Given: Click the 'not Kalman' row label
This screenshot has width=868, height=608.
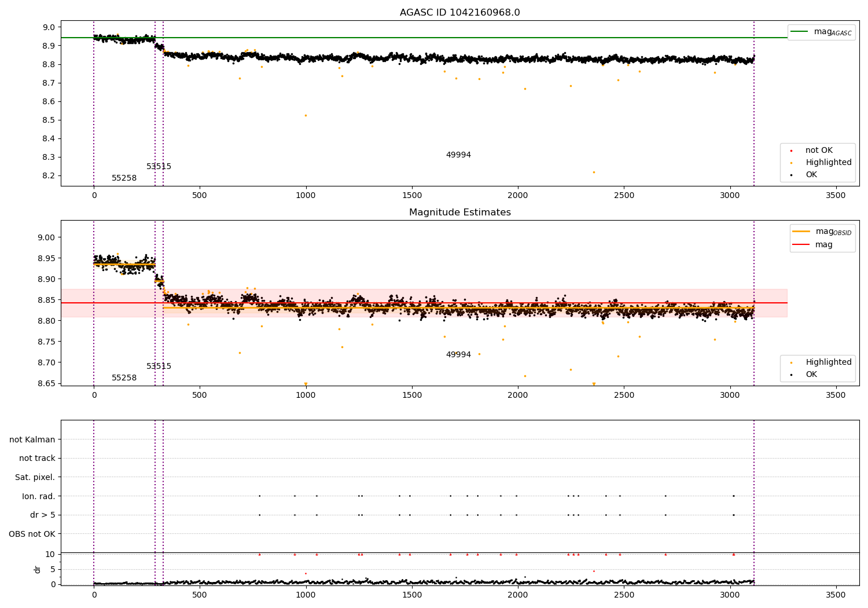Looking at the screenshot, I should tap(32, 440).
